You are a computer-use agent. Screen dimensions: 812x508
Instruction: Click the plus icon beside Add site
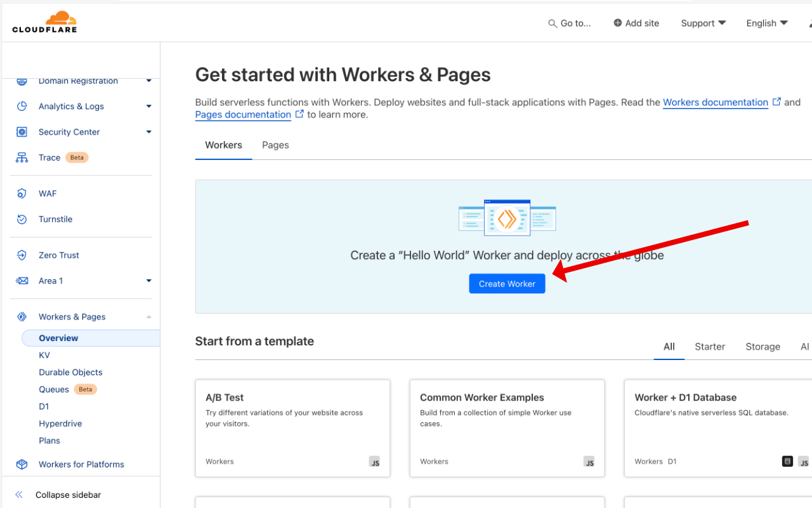618,23
